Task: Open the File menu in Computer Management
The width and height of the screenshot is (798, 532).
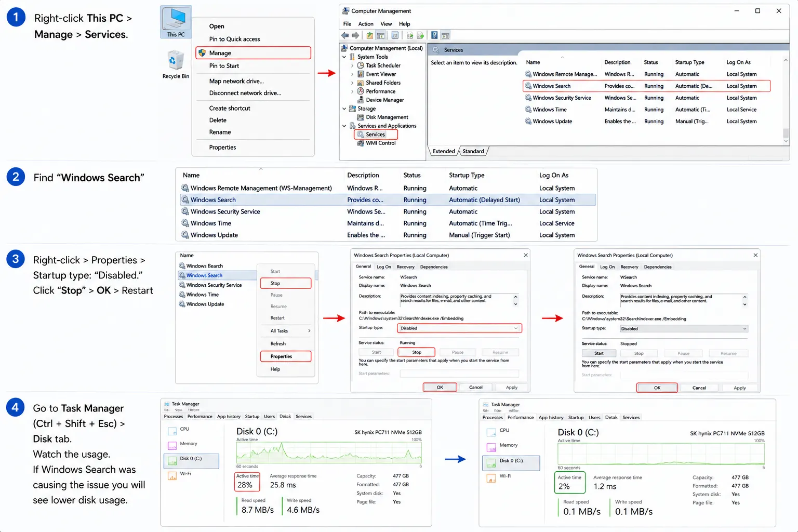Action: (347, 24)
